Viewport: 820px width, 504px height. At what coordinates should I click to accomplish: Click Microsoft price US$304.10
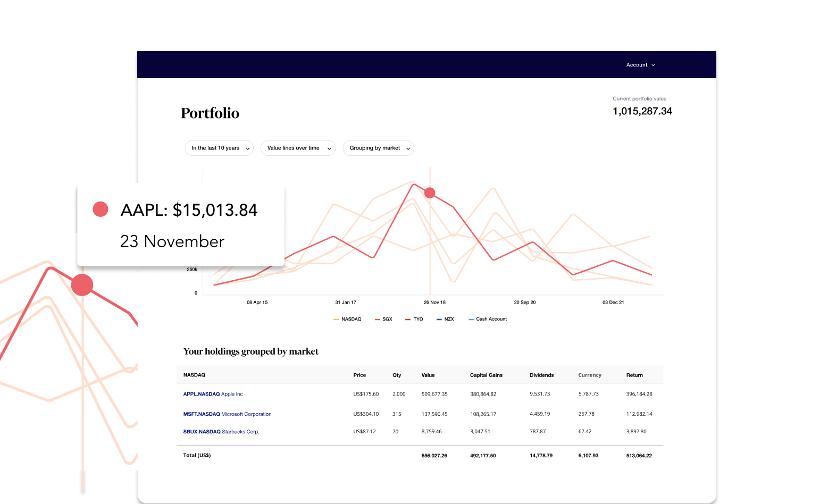pyautogui.click(x=366, y=414)
